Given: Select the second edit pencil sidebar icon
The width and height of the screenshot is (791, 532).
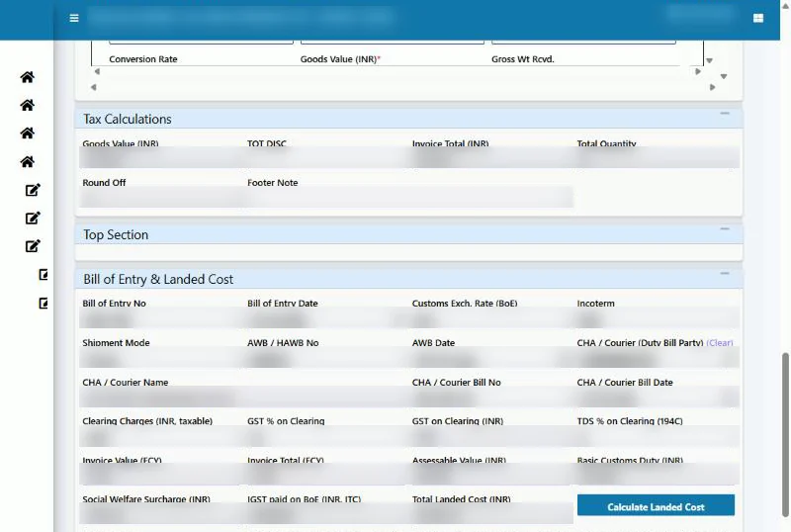Looking at the screenshot, I should pos(33,219).
